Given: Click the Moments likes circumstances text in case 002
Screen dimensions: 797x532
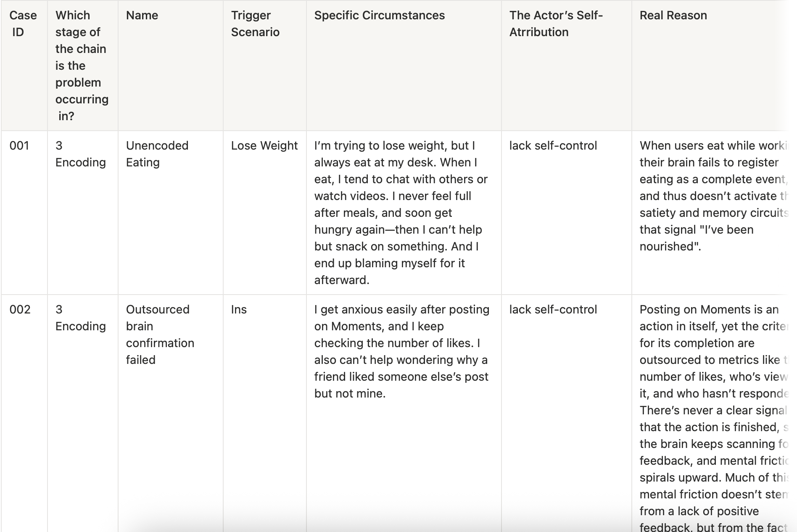Looking at the screenshot, I should coord(401,351).
